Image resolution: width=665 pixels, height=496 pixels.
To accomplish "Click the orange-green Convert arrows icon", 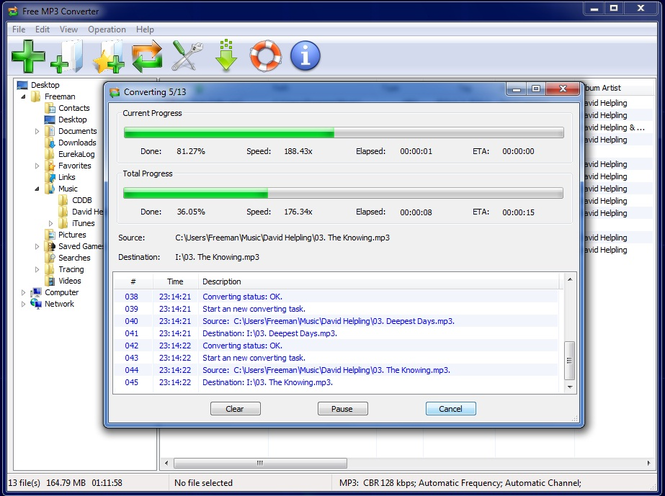I will pos(147,57).
